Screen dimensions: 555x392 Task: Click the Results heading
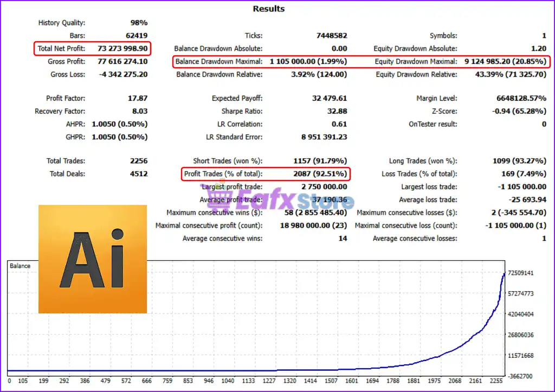(x=268, y=9)
